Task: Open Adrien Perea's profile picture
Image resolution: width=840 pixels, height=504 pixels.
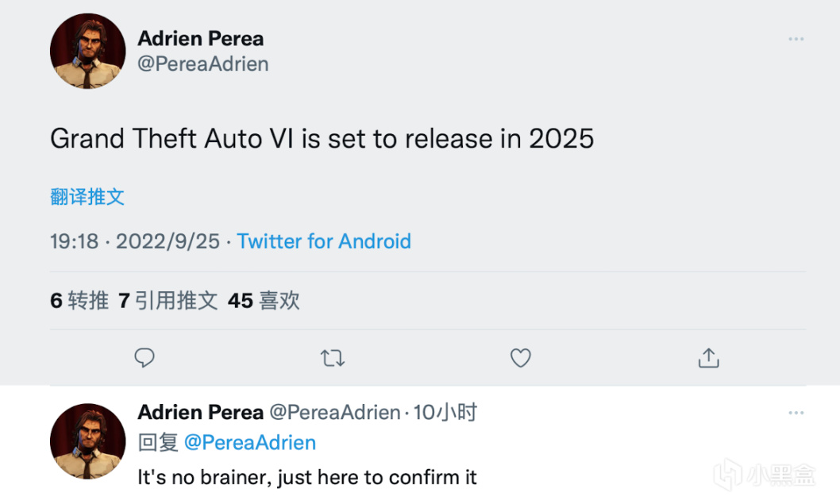Action: click(87, 50)
